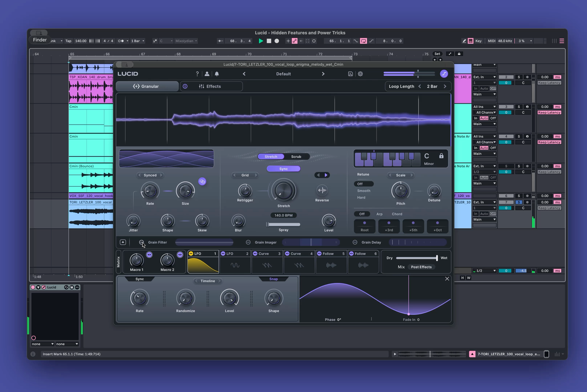Open Lucid settings gear icon
Image resolution: width=587 pixels, height=392 pixels.
coord(361,74)
